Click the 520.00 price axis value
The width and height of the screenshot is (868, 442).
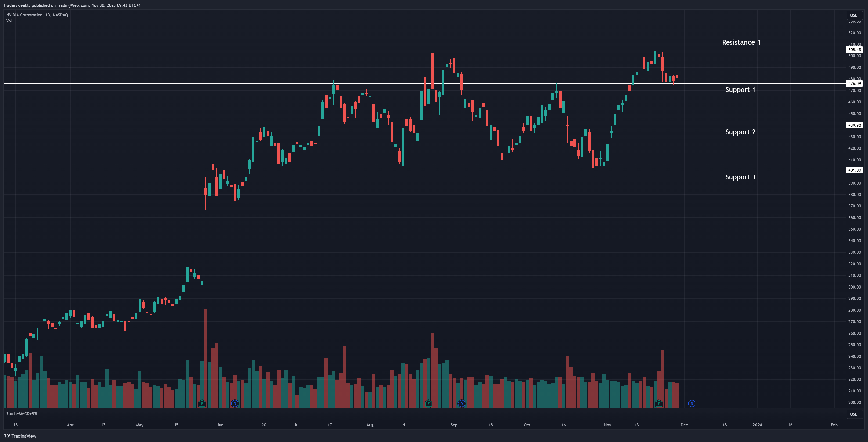tap(854, 33)
